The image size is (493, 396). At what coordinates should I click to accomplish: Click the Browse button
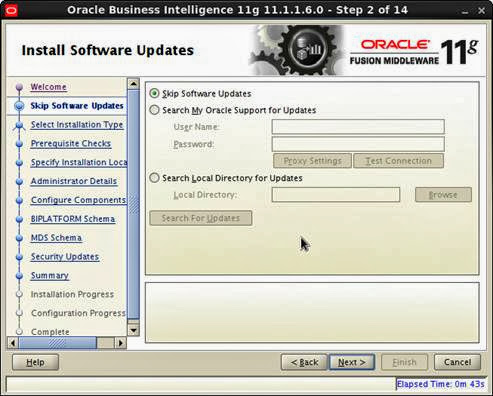click(x=443, y=195)
